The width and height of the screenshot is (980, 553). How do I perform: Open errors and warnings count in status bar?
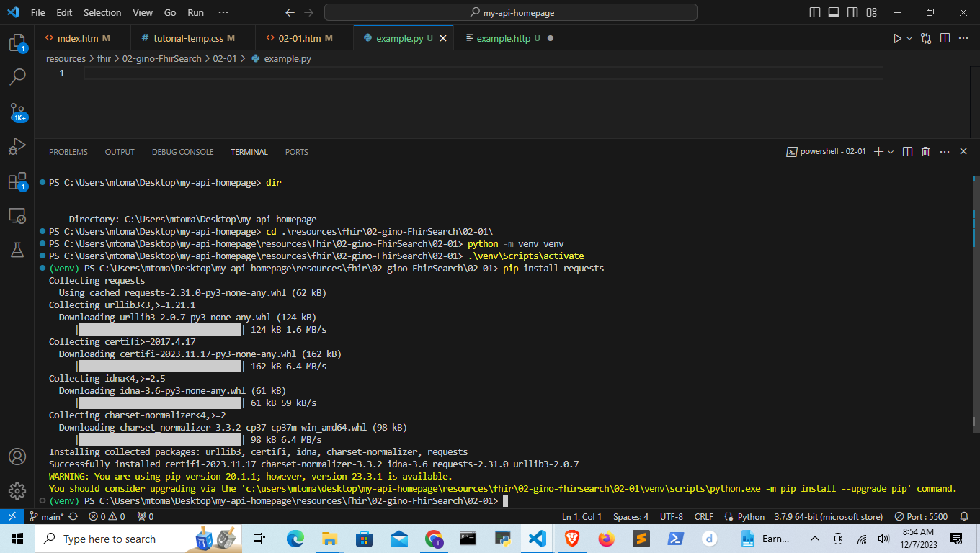click(x=107, y=516)
